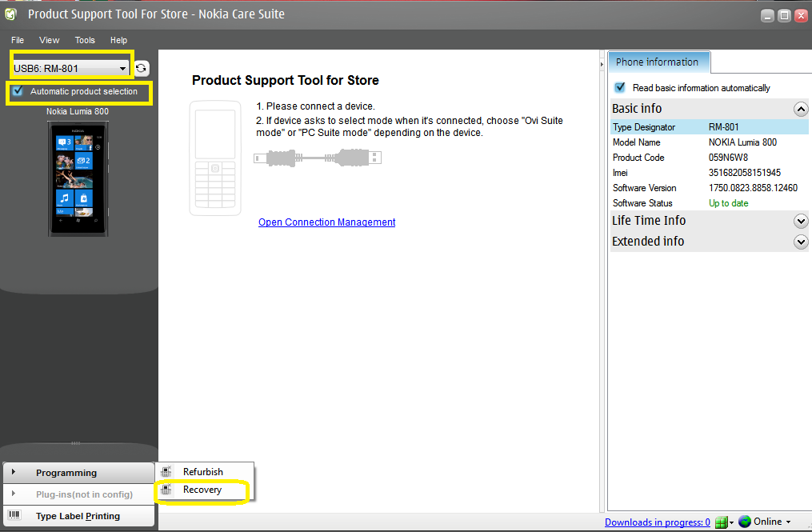Click the barcode icon beside Type Label Printing
Screen dimensions: 812x532
click(x=14, y=515)
